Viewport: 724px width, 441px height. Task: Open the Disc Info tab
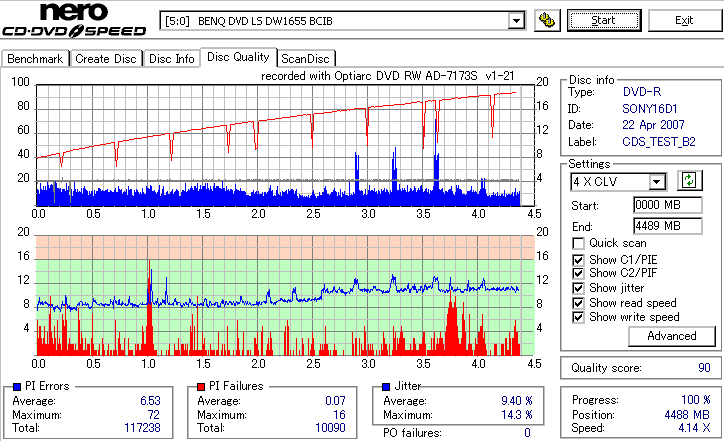pos(171,59)
